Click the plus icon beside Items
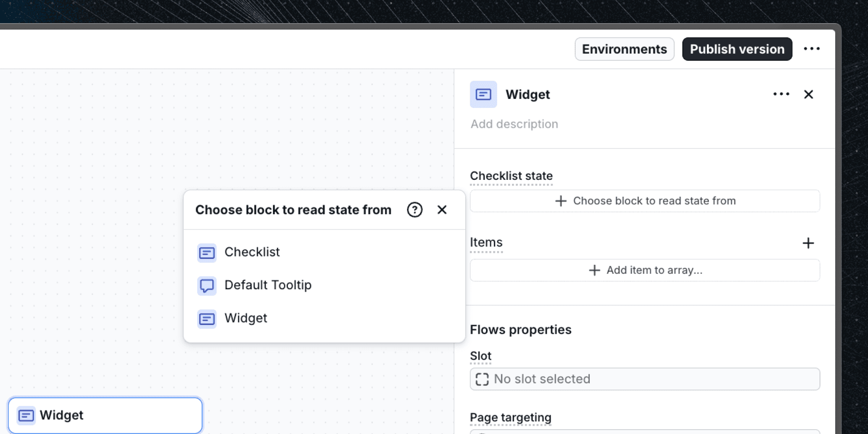 pyautogui.click(x=808, y=243)
